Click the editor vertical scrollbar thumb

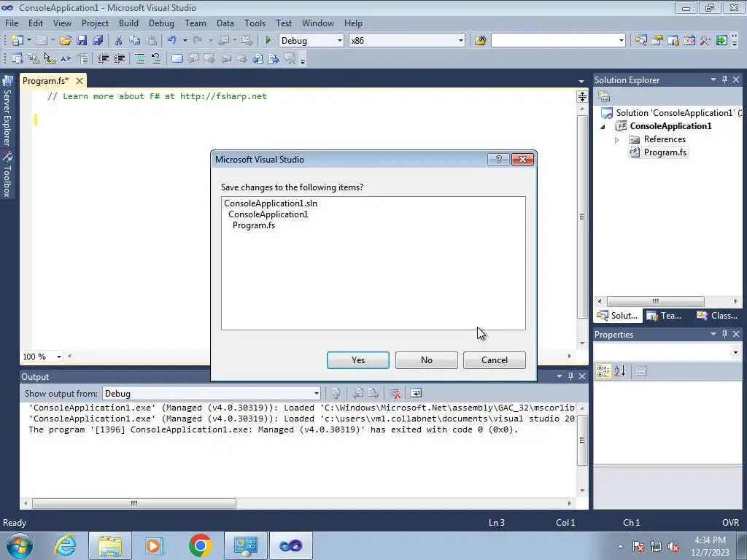(x=581, y=217)
